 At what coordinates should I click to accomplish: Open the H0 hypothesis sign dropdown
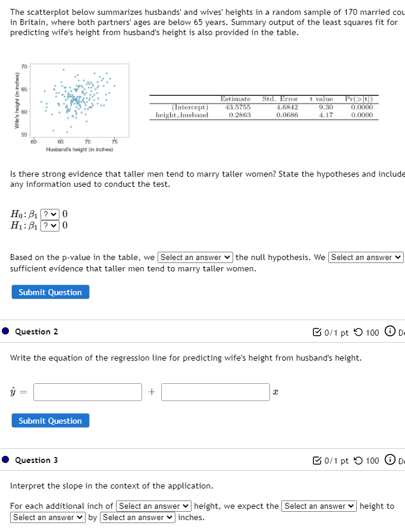coord(50,213)
